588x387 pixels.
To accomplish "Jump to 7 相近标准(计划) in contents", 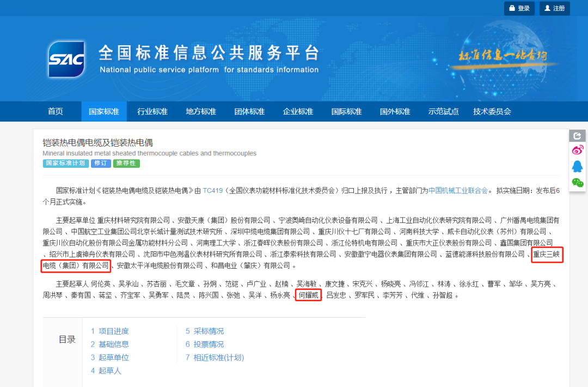I will 215,358.
